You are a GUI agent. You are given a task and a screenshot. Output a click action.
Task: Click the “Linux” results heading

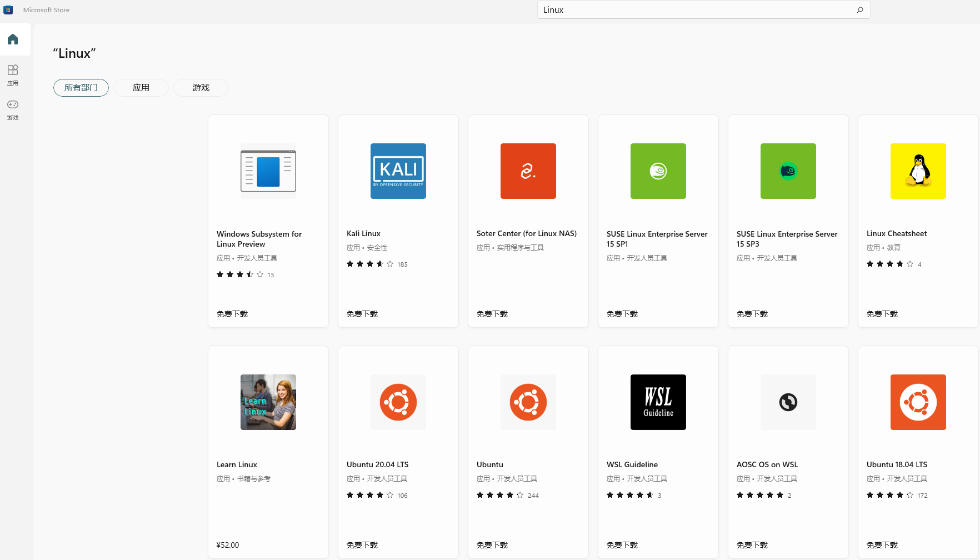coord(74,53)
